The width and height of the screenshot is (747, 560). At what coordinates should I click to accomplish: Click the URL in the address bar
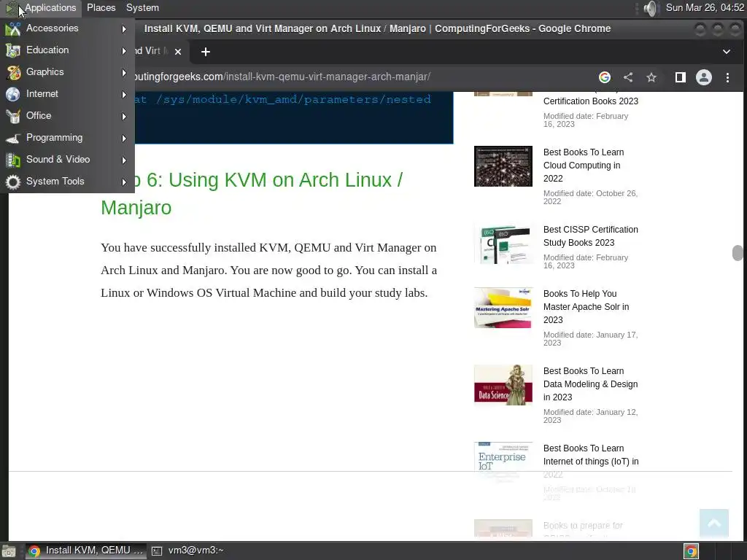281,77
